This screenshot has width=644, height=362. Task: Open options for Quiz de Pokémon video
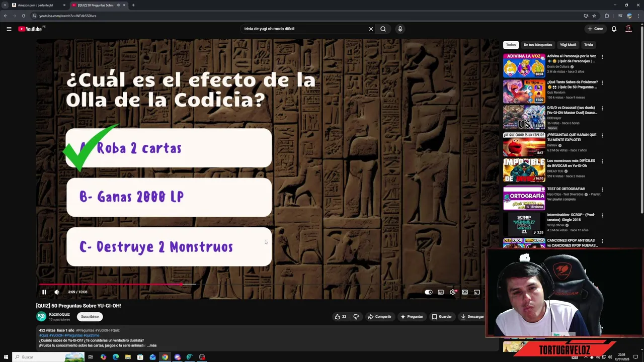pyautogui.click(x=602, y=82)
